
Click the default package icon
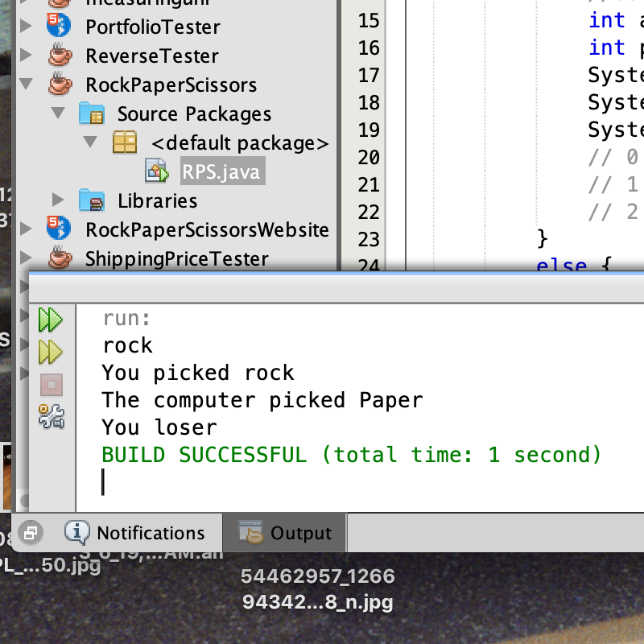coord(125,143)
